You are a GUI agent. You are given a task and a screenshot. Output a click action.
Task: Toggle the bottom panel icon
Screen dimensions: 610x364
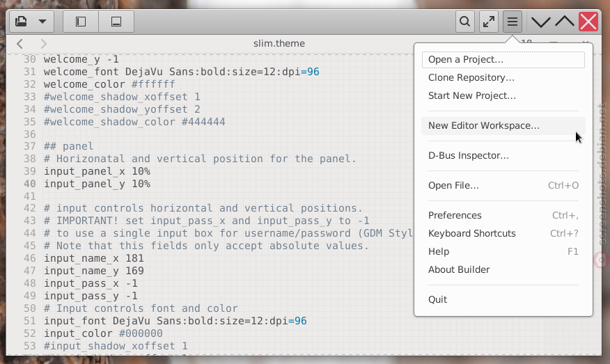tap(116, 22)
